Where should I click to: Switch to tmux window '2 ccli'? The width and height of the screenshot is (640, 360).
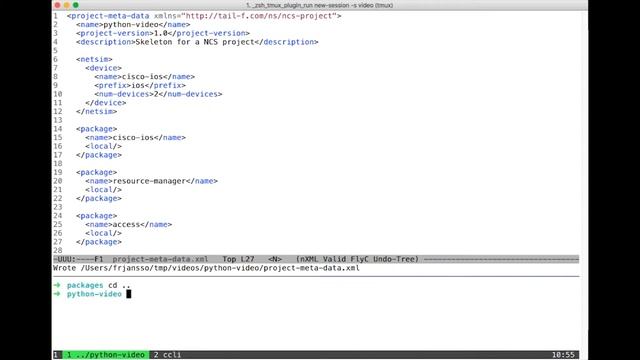point(167,355)
